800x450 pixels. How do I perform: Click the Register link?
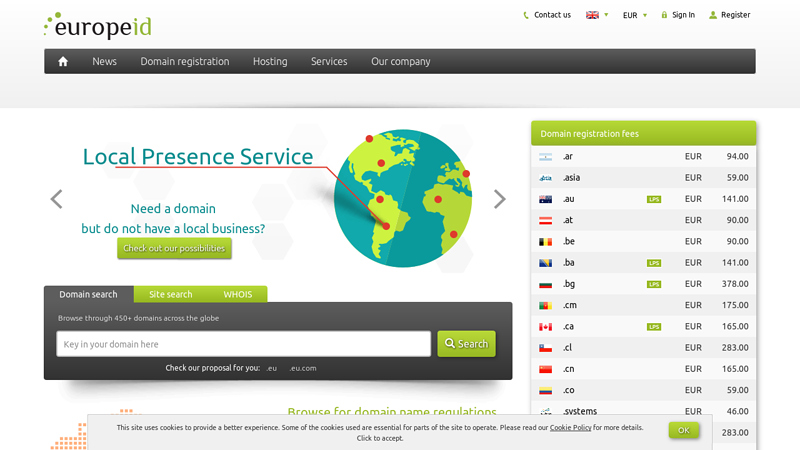pos(730,15)
